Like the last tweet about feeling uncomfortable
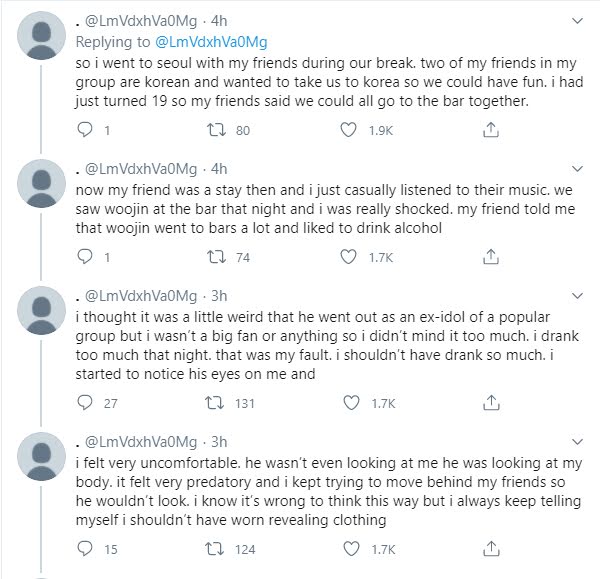 [349, 548]
